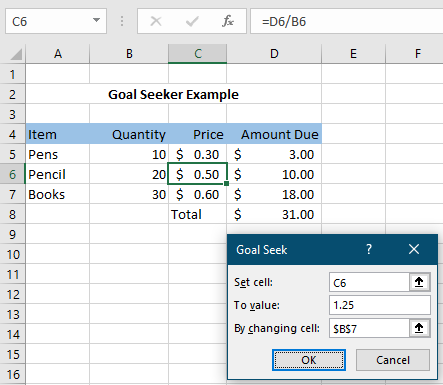The width and height of the screenshot is (443, 385).
Task: Click price cell showing $ 0.60
Action: coord(198,194)
